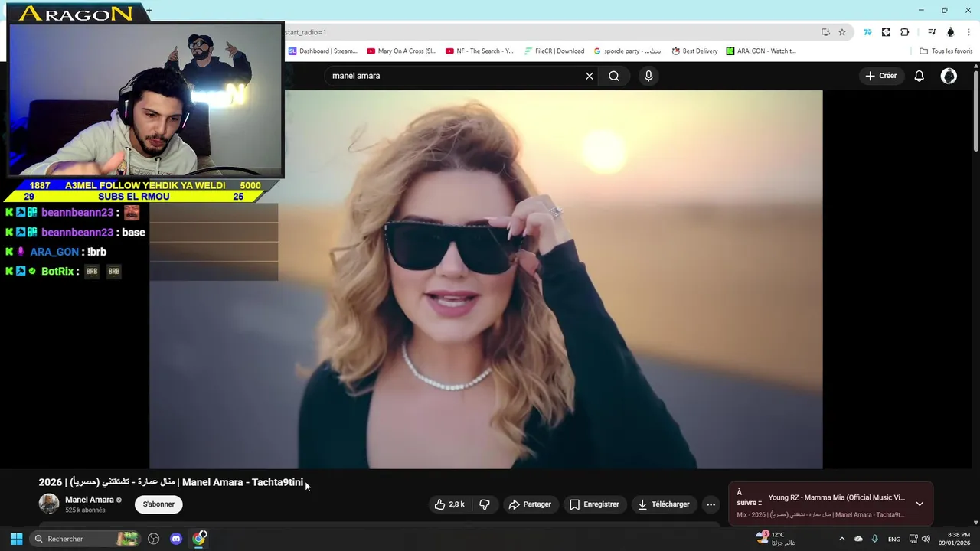Open sporcle party bookmark
980x551 pixels.
pos(627,51)
